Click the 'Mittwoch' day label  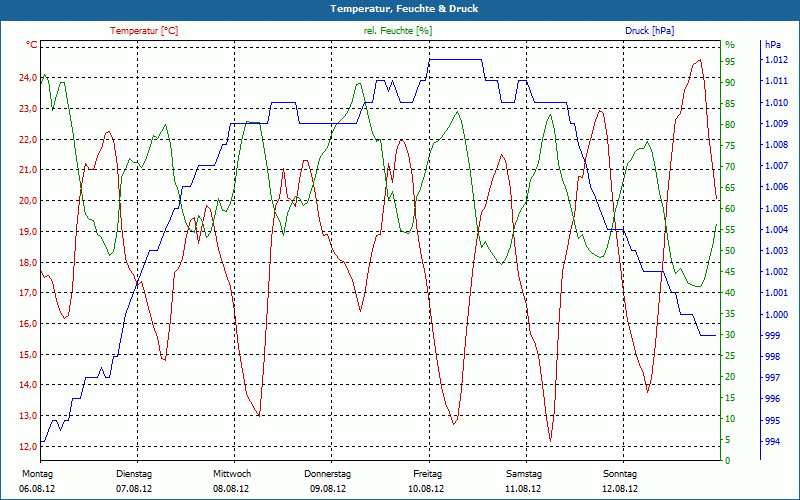232,474
